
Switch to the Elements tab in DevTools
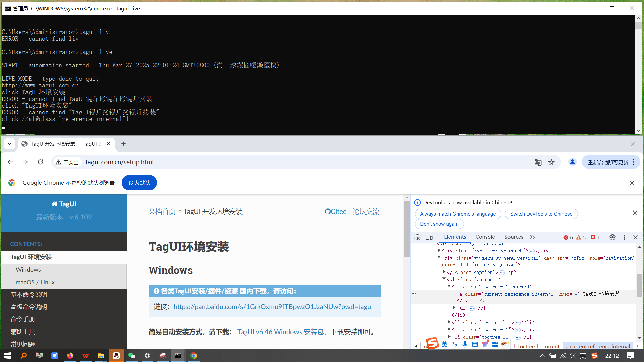(455, 237)
